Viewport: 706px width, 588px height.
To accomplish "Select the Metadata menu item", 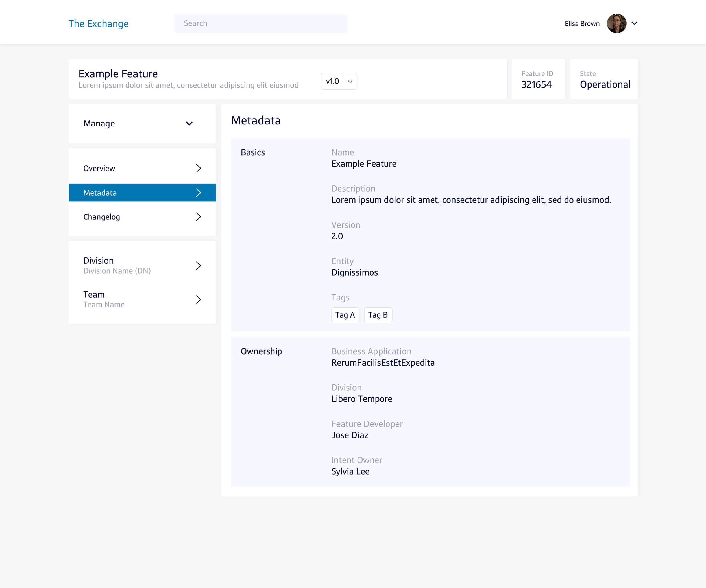I will (100, 193).
